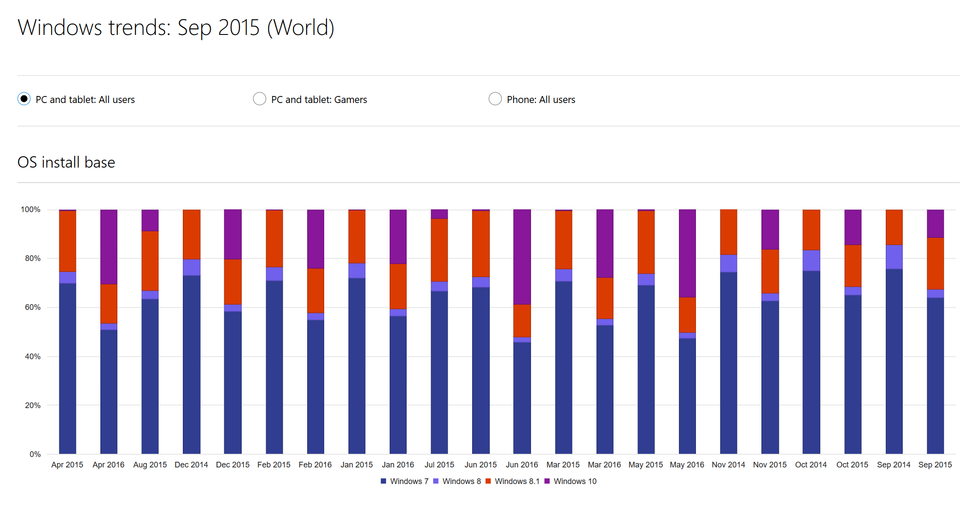Click Windows 8.1 segment of Aug 2015 bar
The width and height of the screenshot is (980, 515).
coord(150,261)
